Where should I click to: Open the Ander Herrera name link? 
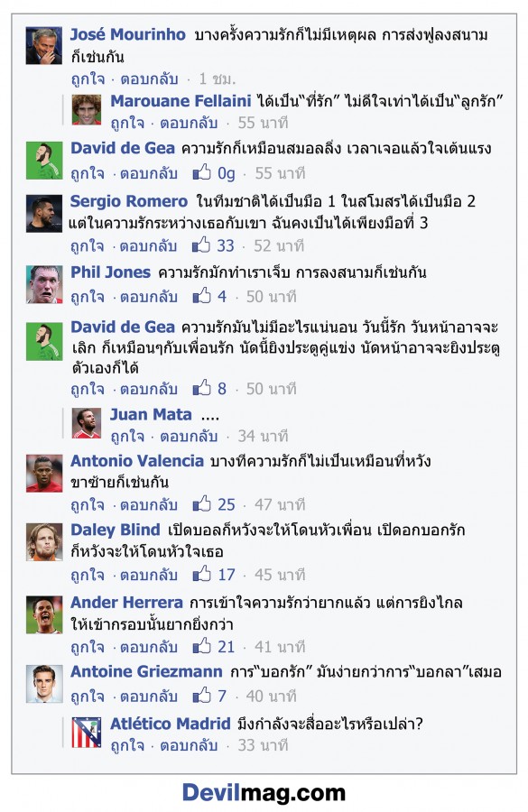[127, 603]
